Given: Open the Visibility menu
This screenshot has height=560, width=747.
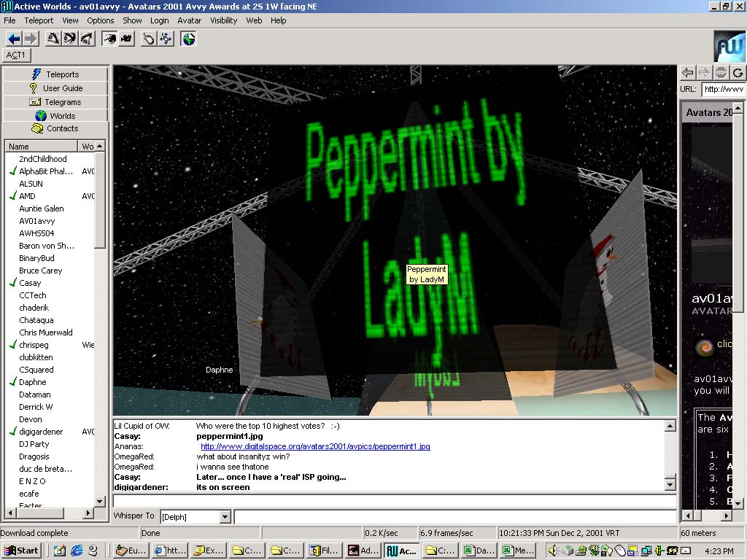Looking at the screenshot, I should [x=224, y=20].
